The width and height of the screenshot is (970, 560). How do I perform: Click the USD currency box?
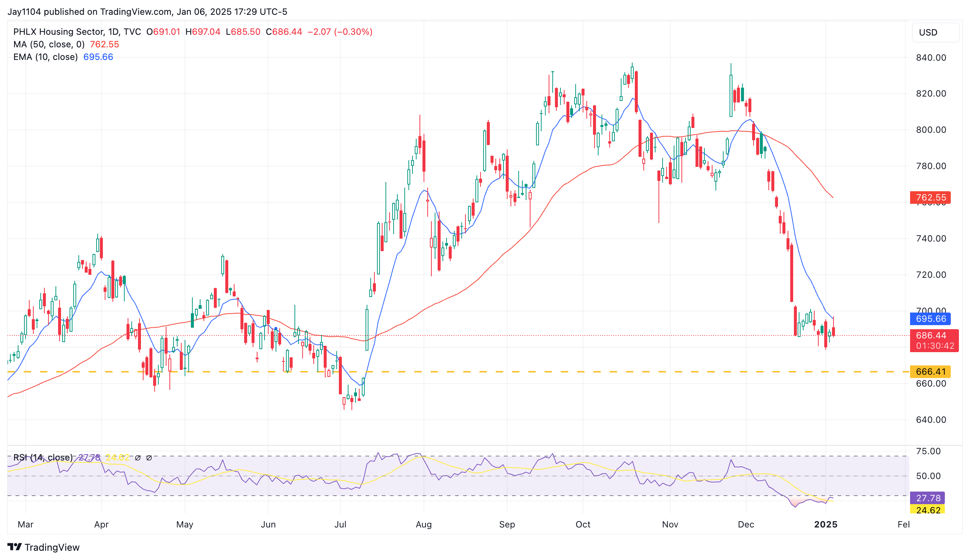pos(935,32)
